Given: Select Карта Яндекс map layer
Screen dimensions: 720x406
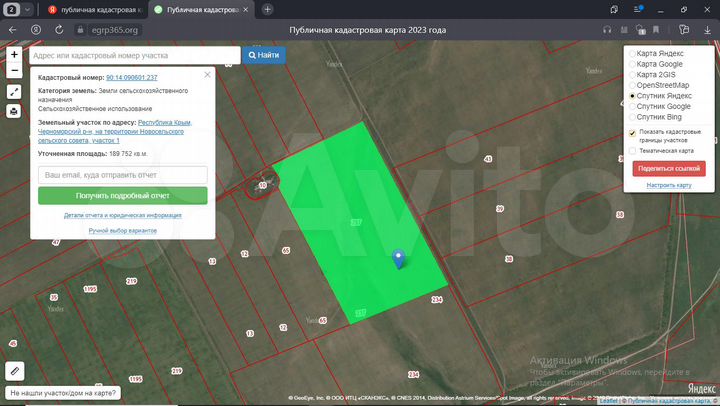Looking at the screenshot, I should pyautogui.click(x=632, y=52).
